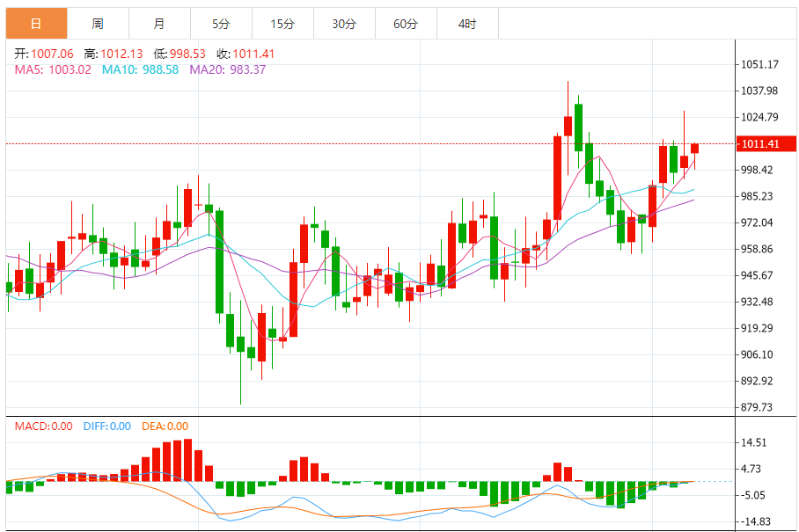Switch to the 月 monthly tab
799x532 pixels.
click(159, 24)
